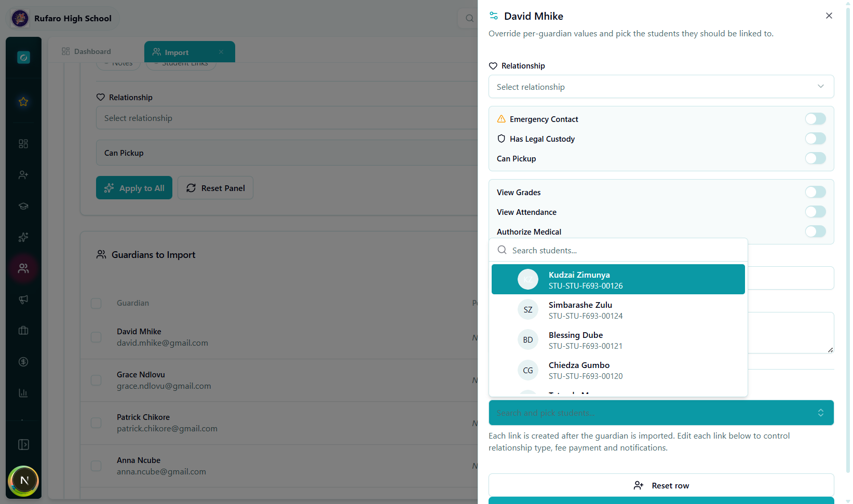Click the Guardian column header

pos(133,303)
